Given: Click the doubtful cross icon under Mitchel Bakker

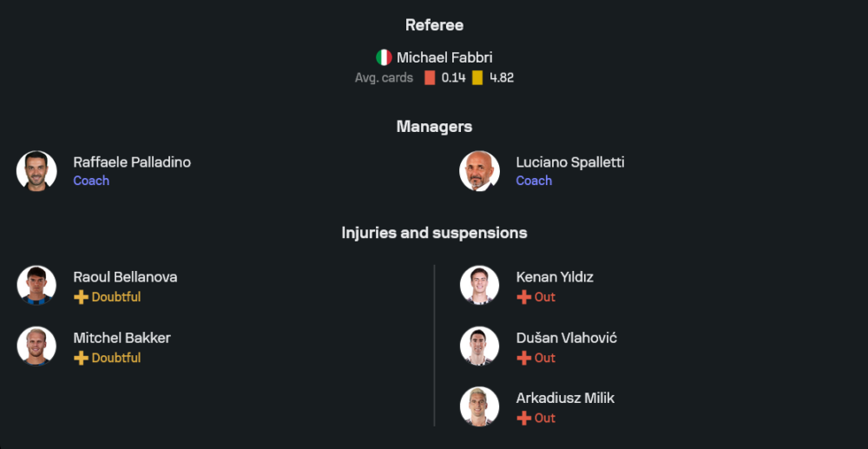Looking at the screenshot, I should [81, 358].
